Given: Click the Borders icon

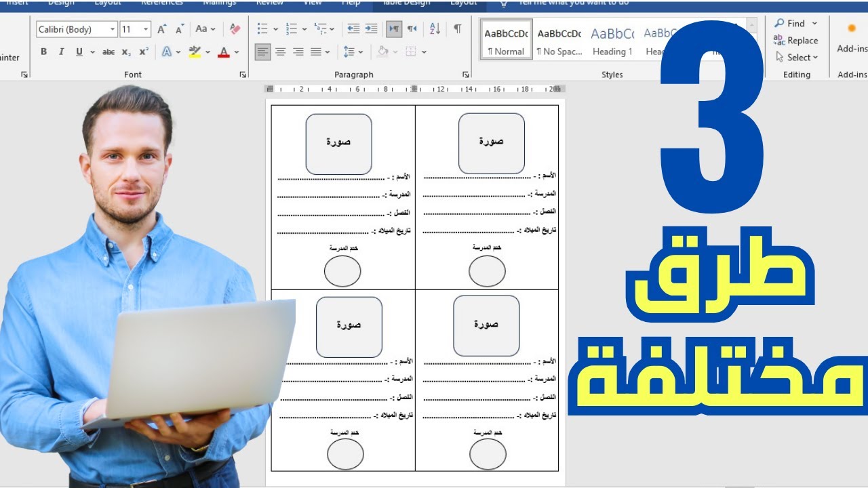Looking at the screenshot, I should [411, 52].
